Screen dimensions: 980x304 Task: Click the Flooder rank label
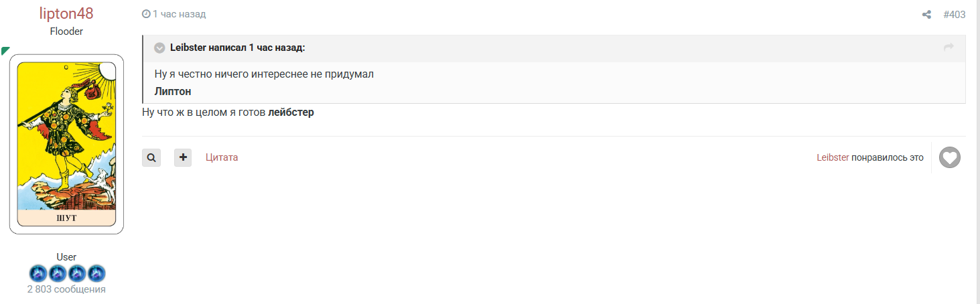[x=66, y=31]
